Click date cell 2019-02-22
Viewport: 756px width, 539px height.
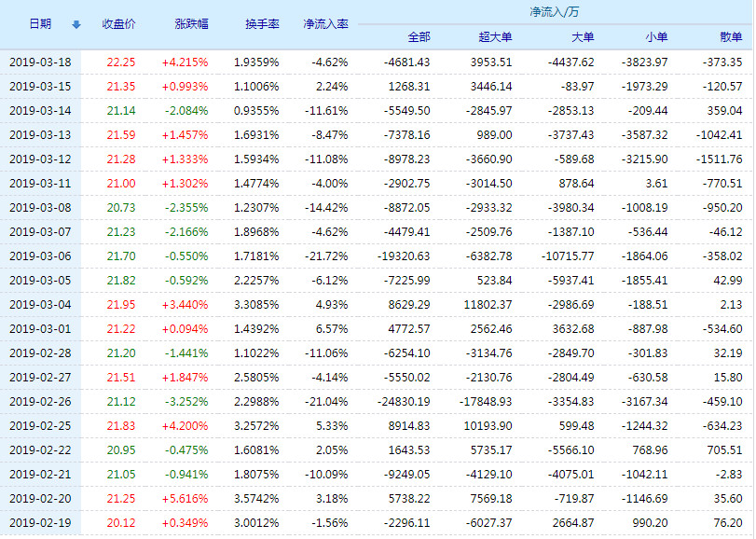[40, 449]
